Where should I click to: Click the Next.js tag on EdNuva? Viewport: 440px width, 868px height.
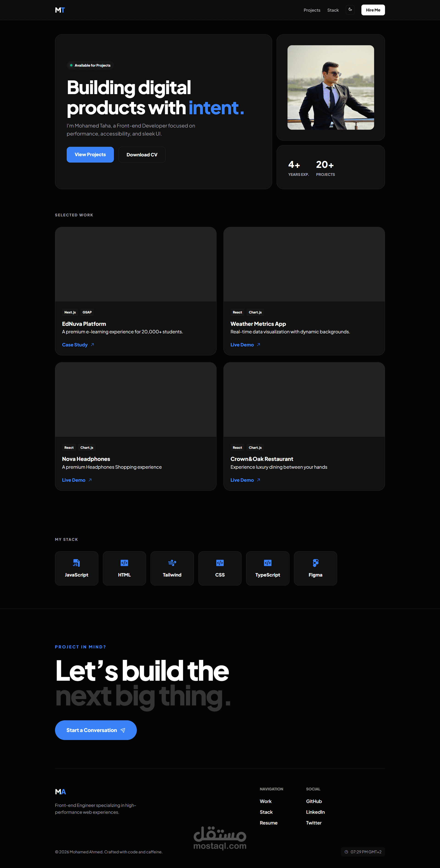[x=70, y=312]
